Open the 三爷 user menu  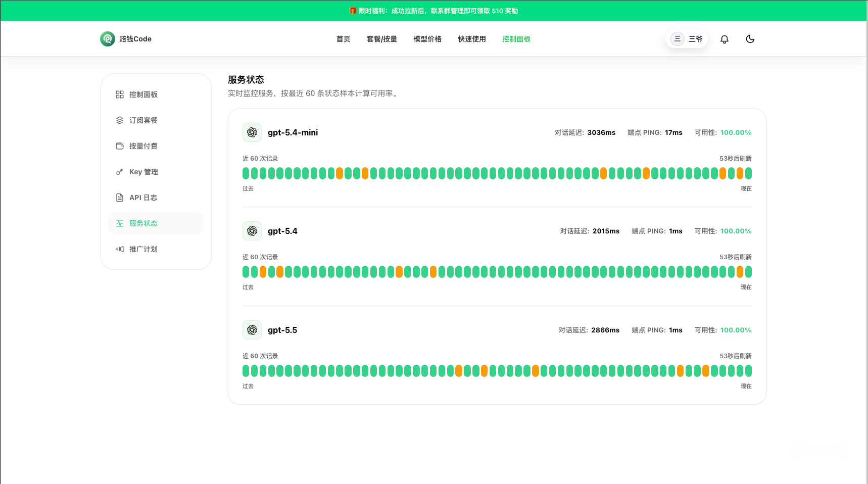click(x=687, y=39)
